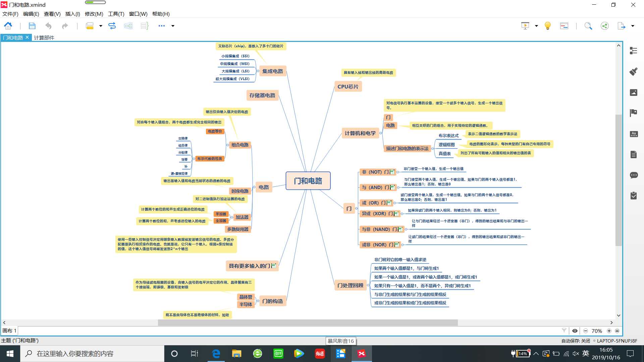The image size is (644, 362).
Task: Open the notes panel in sidebar
Action: 633,155
